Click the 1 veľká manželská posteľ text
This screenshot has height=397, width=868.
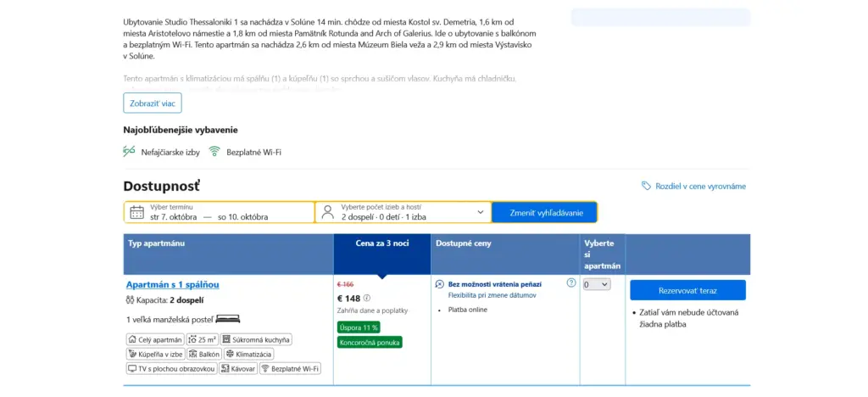tap(170, 320)
